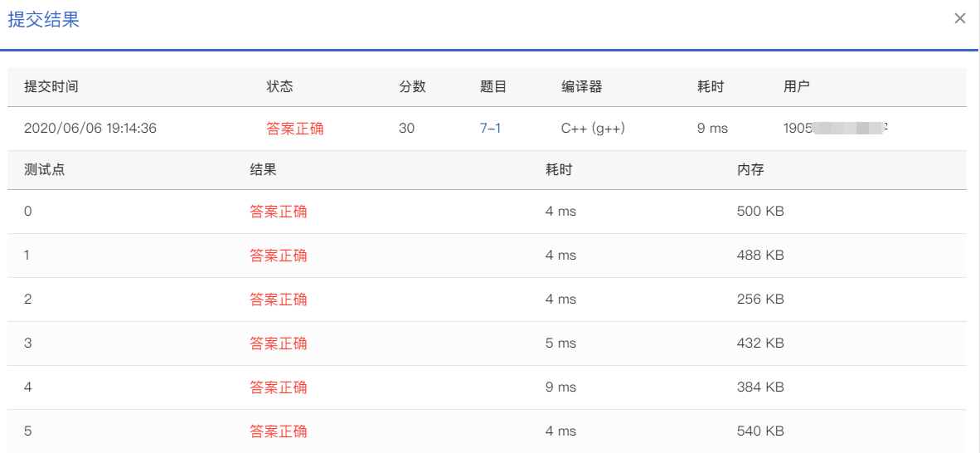
Task: Click the 5 ms time for test point 3
Action: tap(560, 343)
